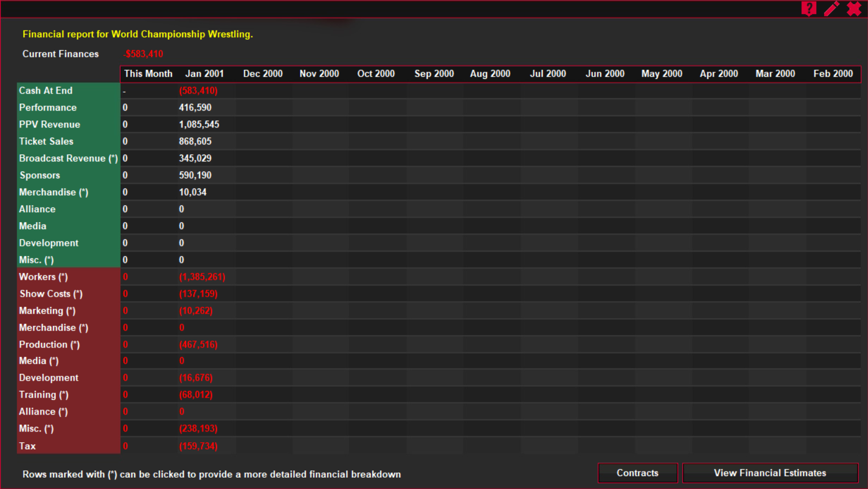Select the This Month column header
Viewport: 868px width, 489px height.
point(148,74)
